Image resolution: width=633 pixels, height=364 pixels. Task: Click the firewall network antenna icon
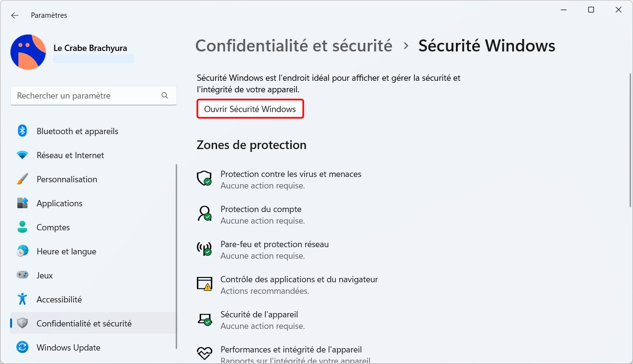tap(205, 249)
